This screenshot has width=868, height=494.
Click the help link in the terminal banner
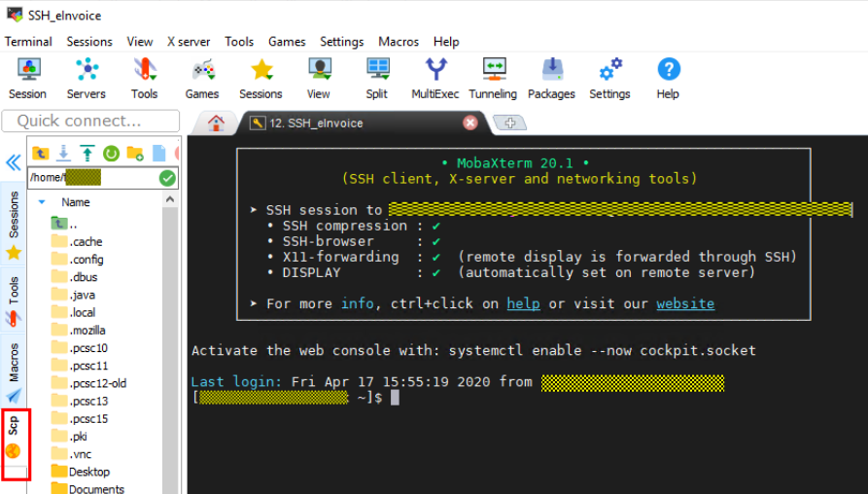(523, 303)
